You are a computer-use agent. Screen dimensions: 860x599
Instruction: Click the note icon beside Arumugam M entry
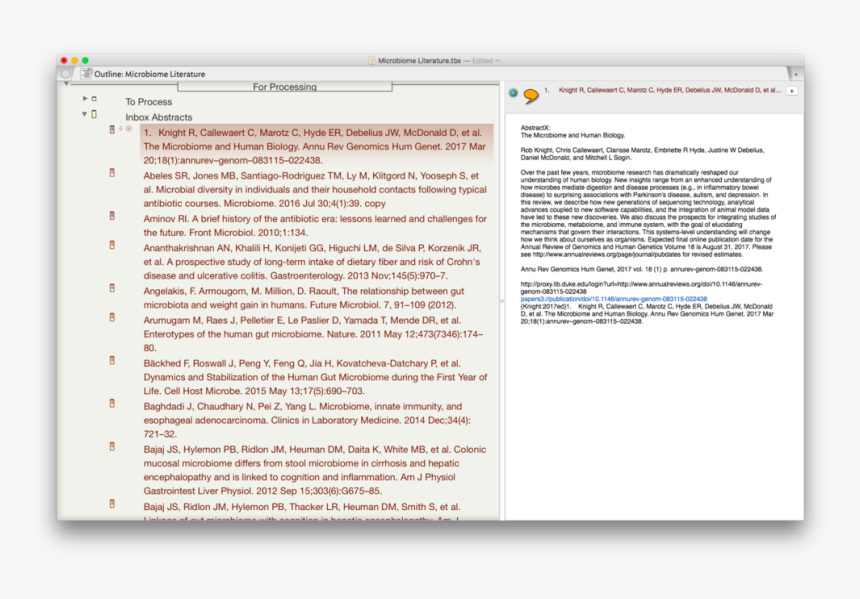point(112,317)
